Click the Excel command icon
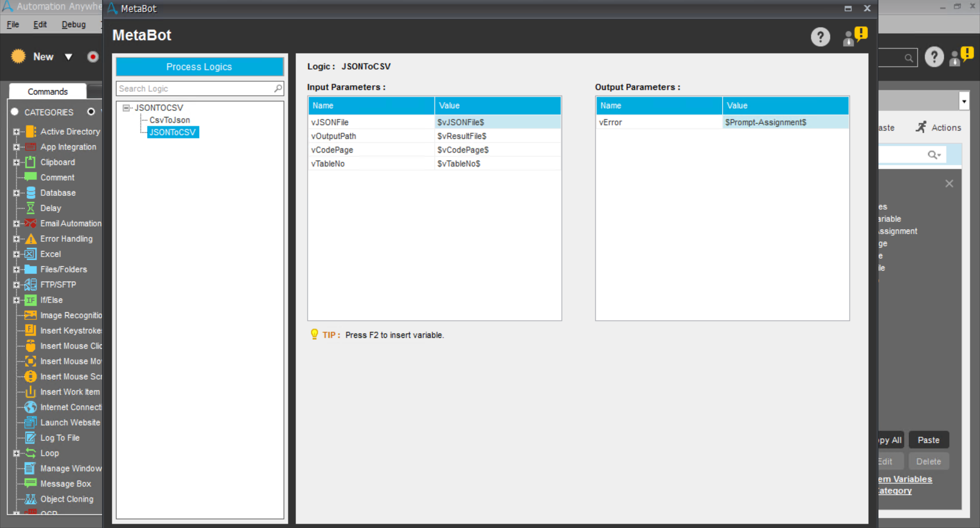 31,254
